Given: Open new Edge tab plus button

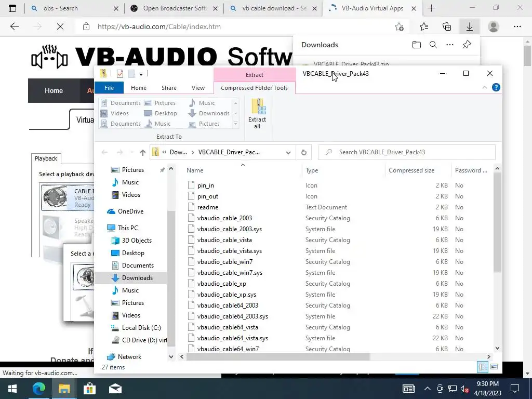Looking at the screenshot, I should (x=431, y=8).
